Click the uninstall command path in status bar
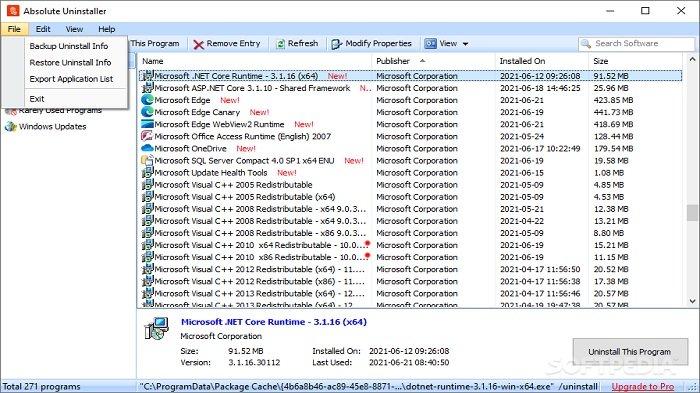The width and height of the screenshot is (700, 393). [x=369, y=387]
